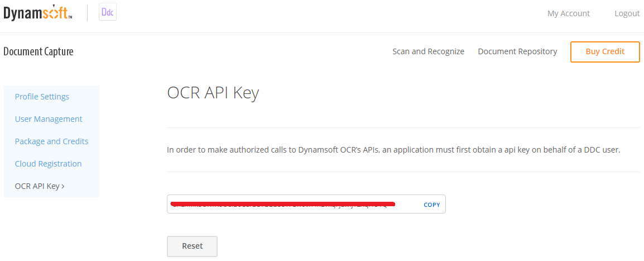Select Profile Settings in the sidebar

click(42, 97)
